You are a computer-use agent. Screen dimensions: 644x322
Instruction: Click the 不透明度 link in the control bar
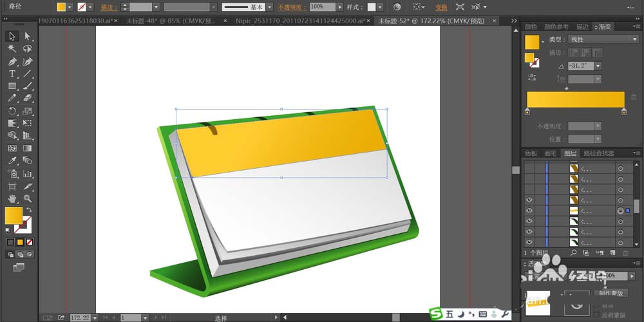pyautogui.click(x=292, y=7)
